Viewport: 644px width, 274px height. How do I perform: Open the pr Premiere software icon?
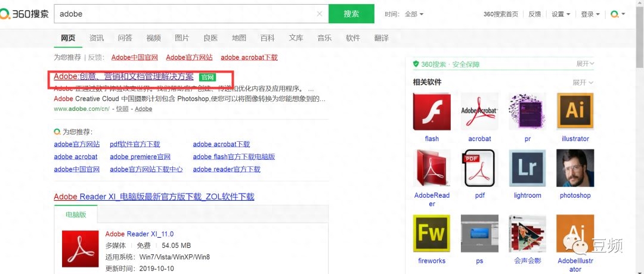(x=527, y=111)
